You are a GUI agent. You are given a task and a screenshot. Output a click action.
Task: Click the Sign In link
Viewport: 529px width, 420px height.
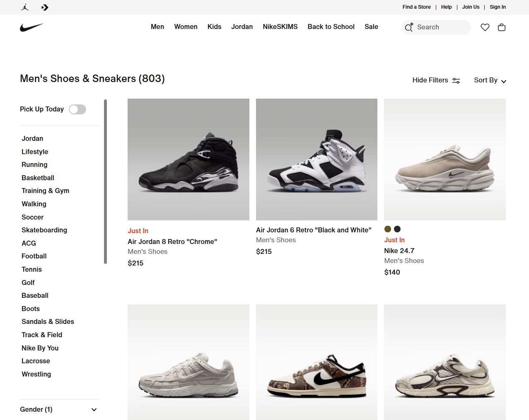point(498,7)
